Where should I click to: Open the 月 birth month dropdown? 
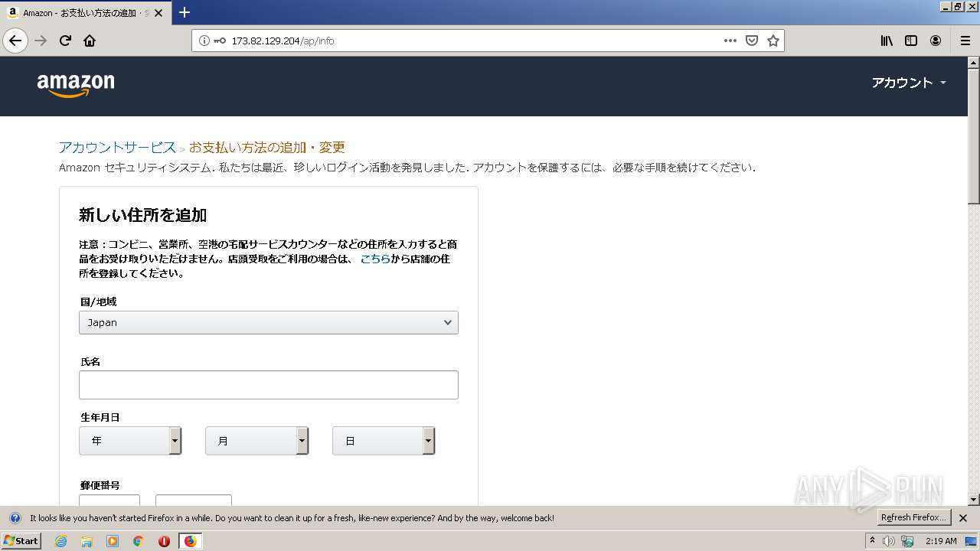pos(256,441)
